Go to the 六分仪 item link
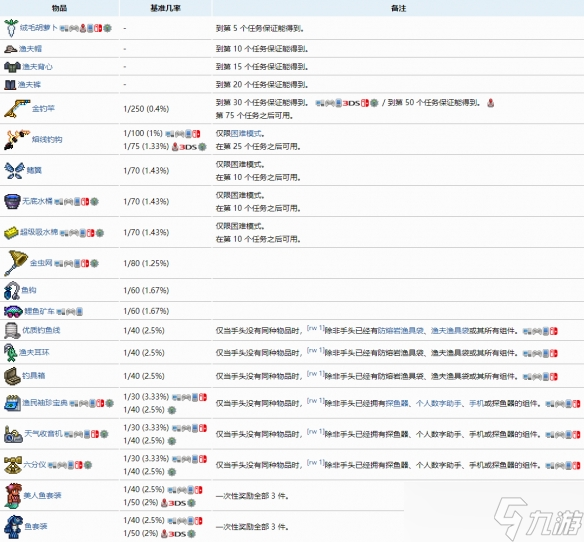584x542 pixels. pos(35,465)
